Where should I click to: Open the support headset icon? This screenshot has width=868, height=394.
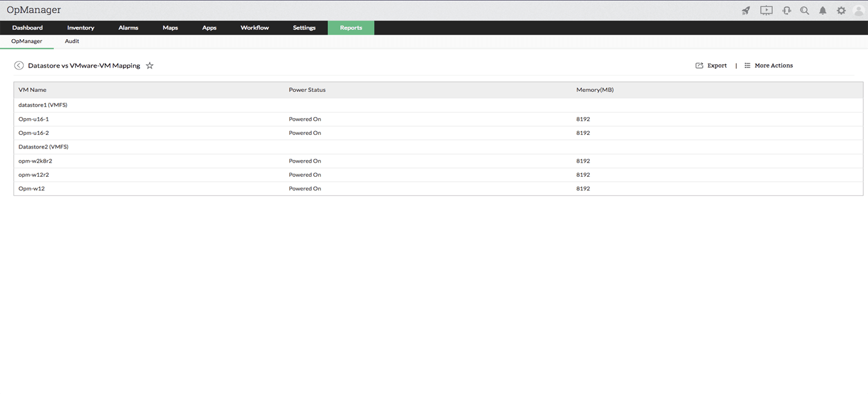(x=786, y=10)
